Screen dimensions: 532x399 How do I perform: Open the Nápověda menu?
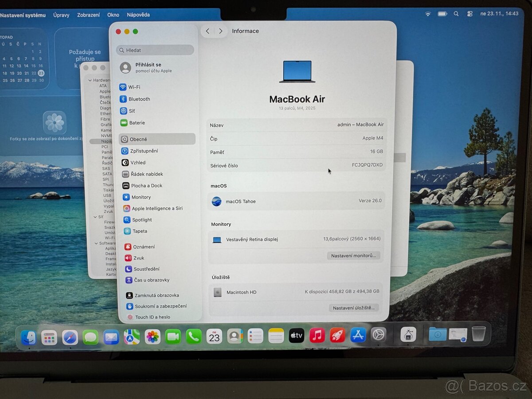pyautogui.click(x=138, y=15)
